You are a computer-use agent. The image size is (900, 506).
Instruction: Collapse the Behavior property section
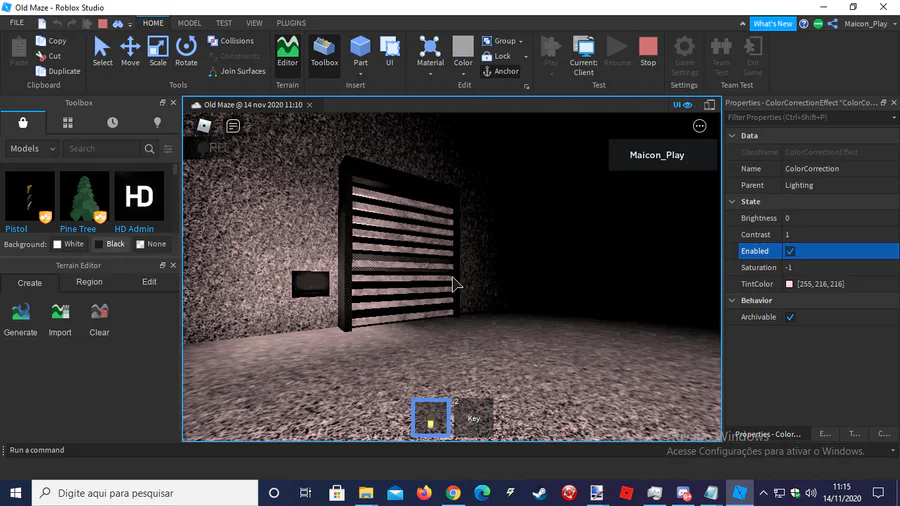click(x=732, y=301)
